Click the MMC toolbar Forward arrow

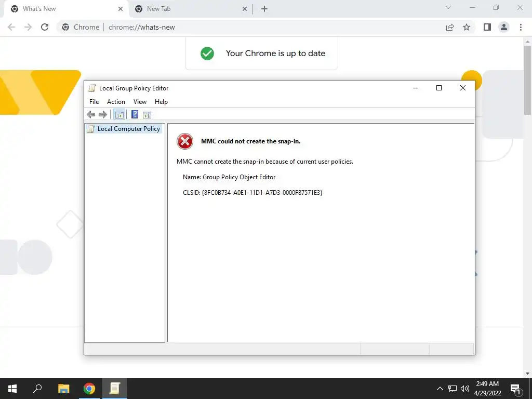pos(103,115)
